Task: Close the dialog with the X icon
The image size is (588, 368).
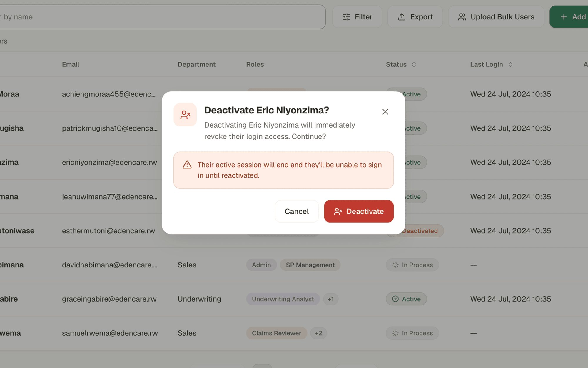Action: pyautogui.click(x=385, y=112)
